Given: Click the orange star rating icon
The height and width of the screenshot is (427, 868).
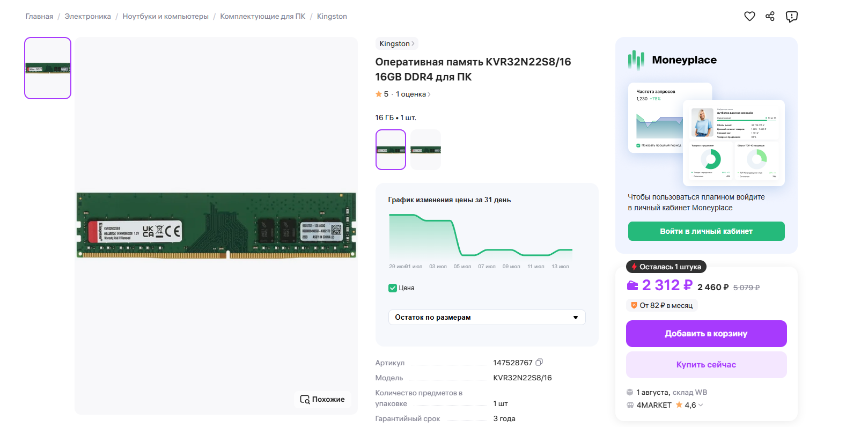Looking at the screenshot, I should [x=379, y=94].
